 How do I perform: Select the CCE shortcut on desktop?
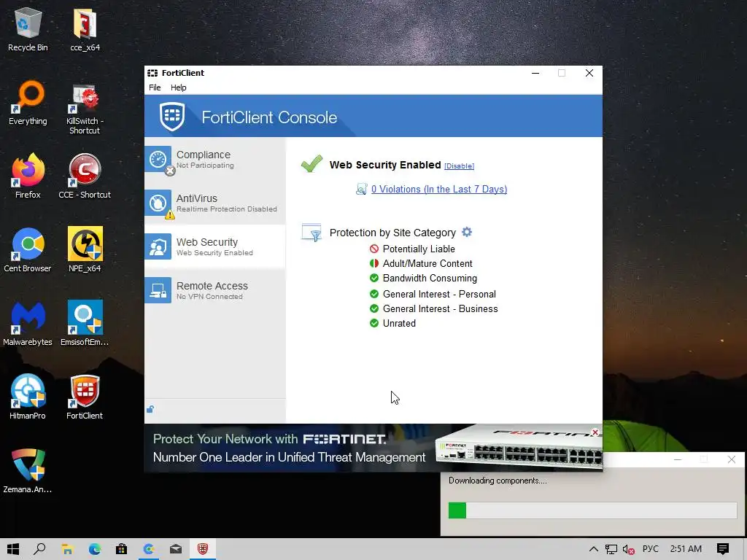tap(85, 176)
